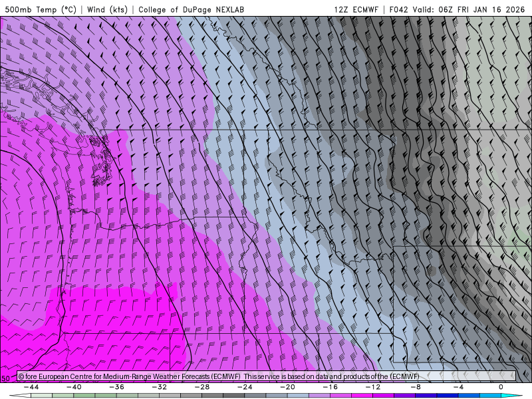Click the -4 color scale label
The width and height of the screenshot is (532, 399).
point(458,387)
